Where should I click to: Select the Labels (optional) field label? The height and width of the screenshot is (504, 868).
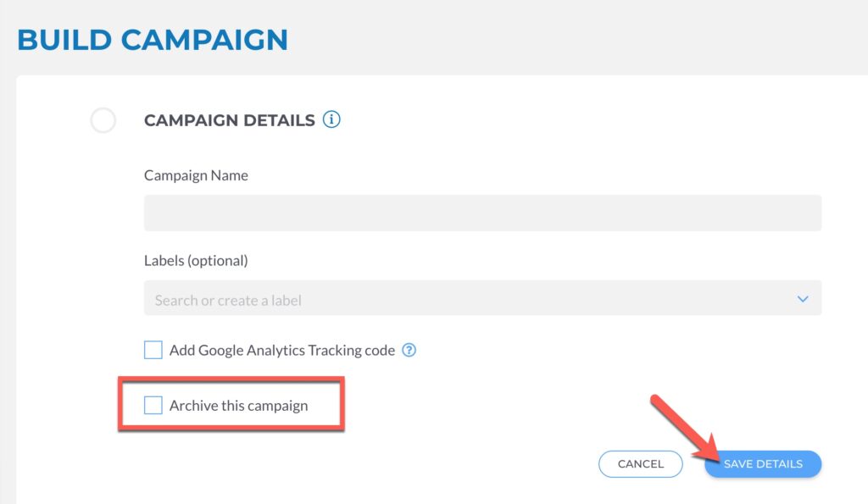tap(196, 261)
